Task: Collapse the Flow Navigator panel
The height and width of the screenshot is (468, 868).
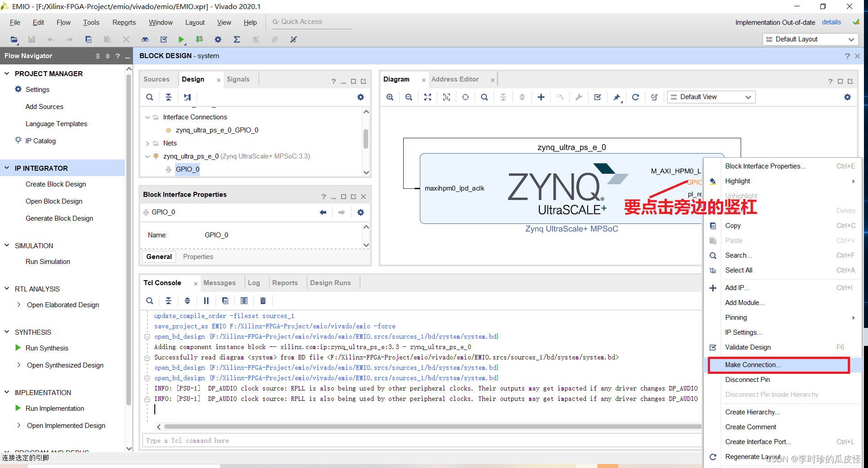Action: tap(127, 55)
